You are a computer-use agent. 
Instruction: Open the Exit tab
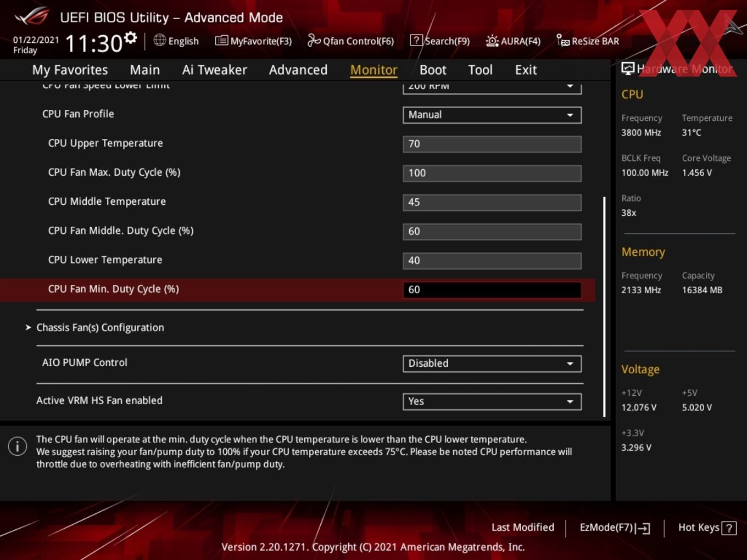(526, 70)
